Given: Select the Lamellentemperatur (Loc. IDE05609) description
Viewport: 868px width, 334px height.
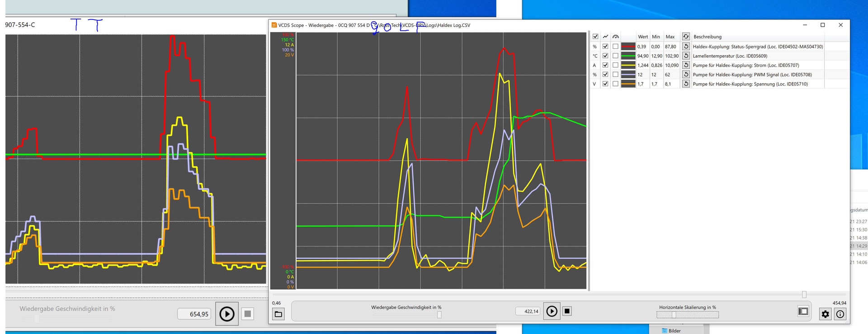Looking at the screenshot, I should click(x=730, y=56).
